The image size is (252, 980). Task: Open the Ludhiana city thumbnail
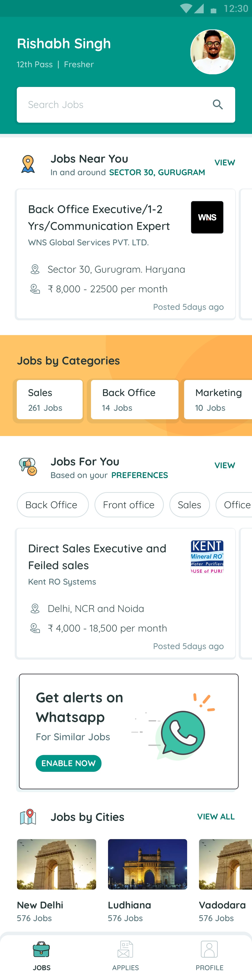147,864
